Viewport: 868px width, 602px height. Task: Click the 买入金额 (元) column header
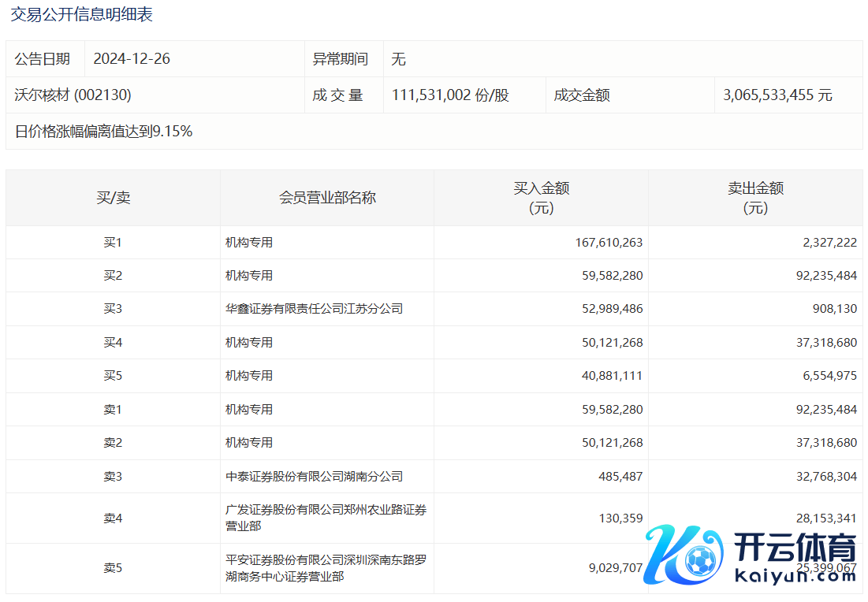pos(541,198)
